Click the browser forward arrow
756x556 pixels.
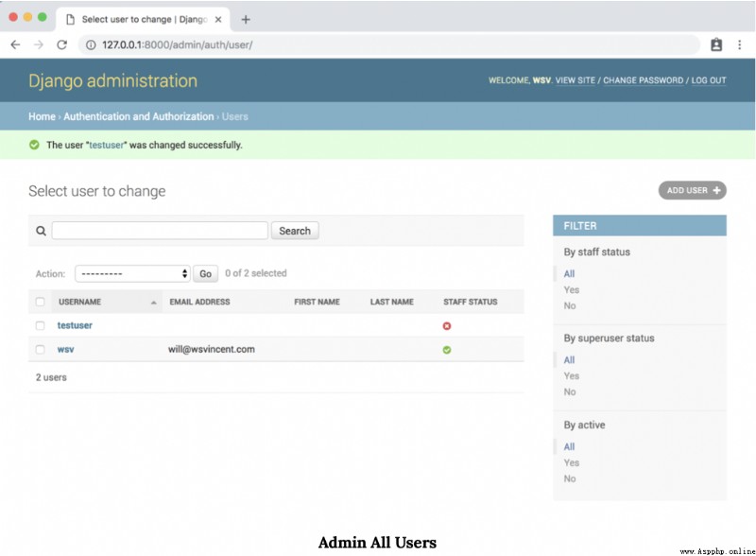point(39,44)
